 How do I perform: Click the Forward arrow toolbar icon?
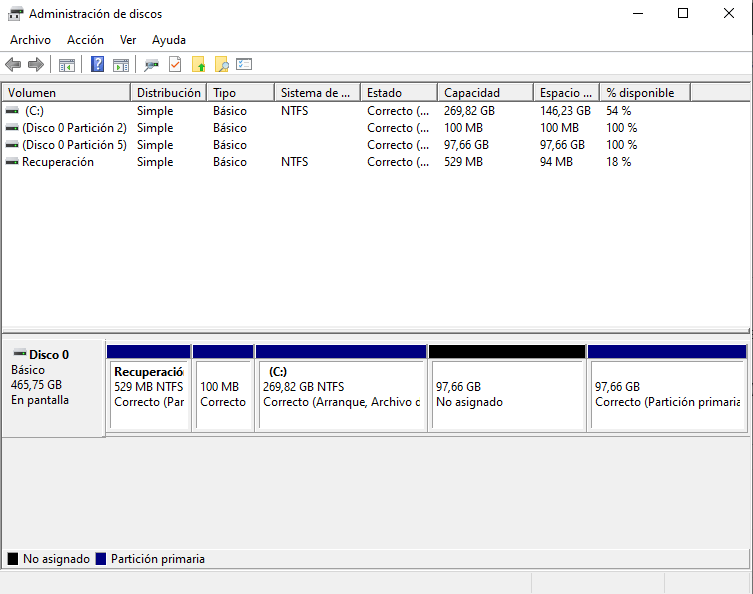(x=36, y=65)
